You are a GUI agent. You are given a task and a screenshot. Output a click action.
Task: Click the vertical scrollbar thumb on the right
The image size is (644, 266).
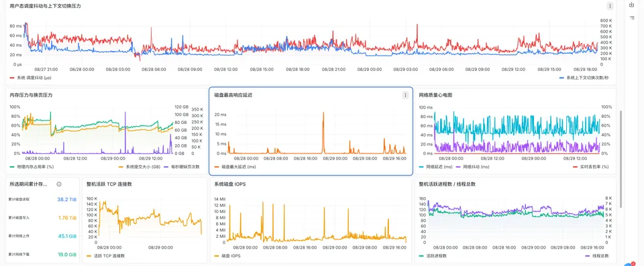tap(621, 158)
